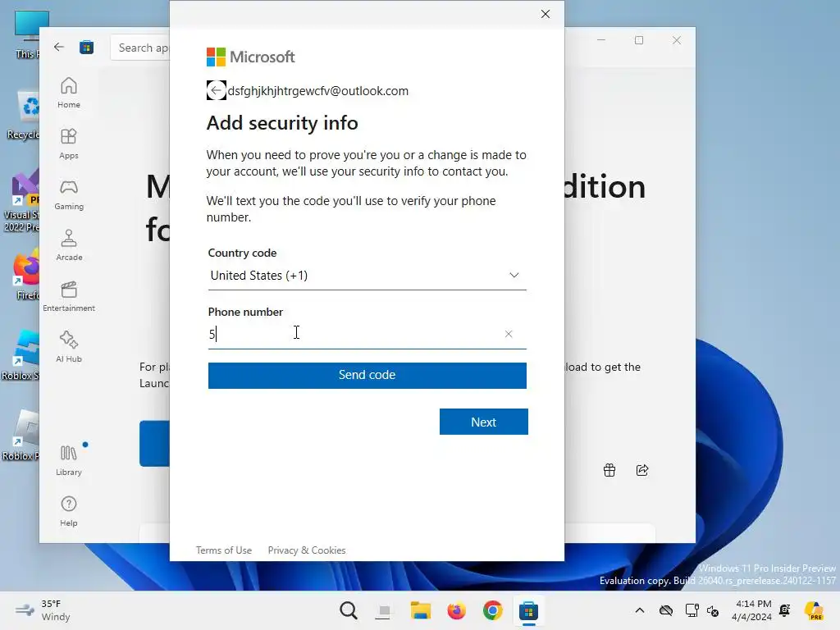Minimize the Microsoft Store window
Viewport: 840px width, 630px height.
(601, 40)
